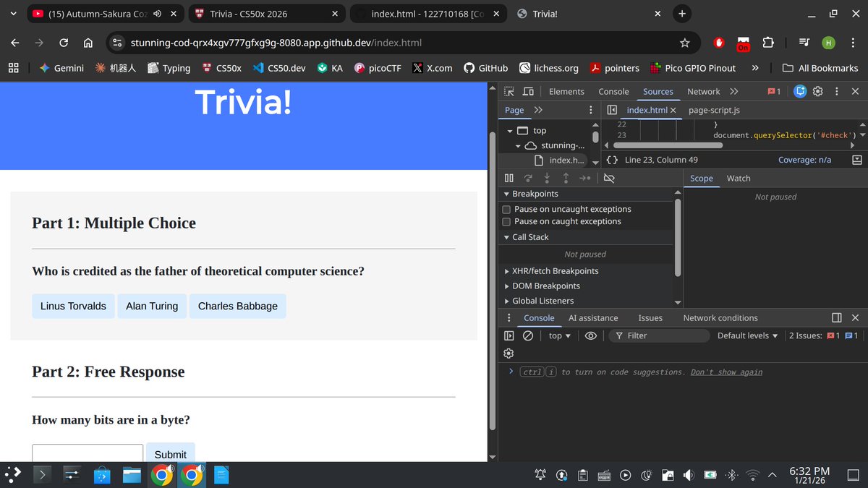Open DevTools AI assistance button in toolbar
The height and width of the screenshot is (488, 868).
pos(800,91)
